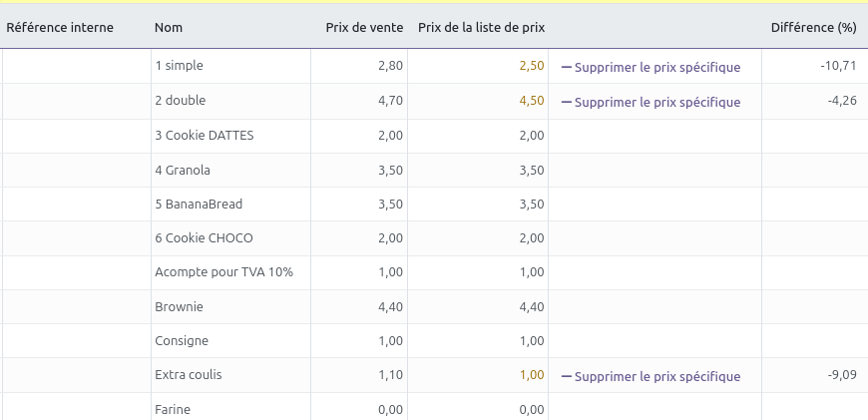Viewport: 868px width, 420px height.
Task: Sort by the Différence (%) column header
Action: [x=813, y=28]
